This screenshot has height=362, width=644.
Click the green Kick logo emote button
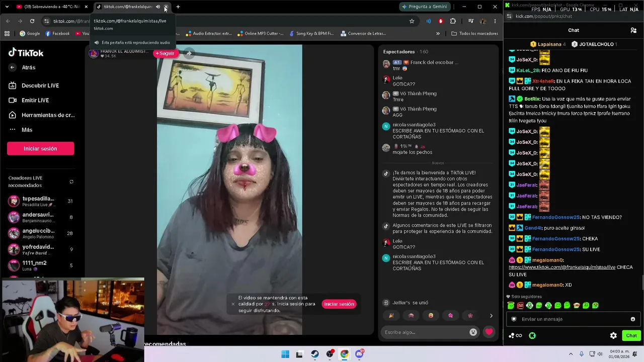tap(532, 335)
